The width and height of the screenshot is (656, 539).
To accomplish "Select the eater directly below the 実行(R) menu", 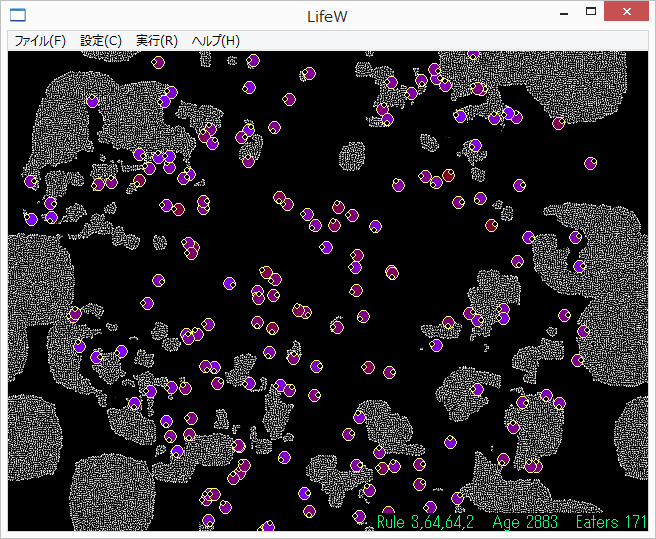I will (158, 62).
